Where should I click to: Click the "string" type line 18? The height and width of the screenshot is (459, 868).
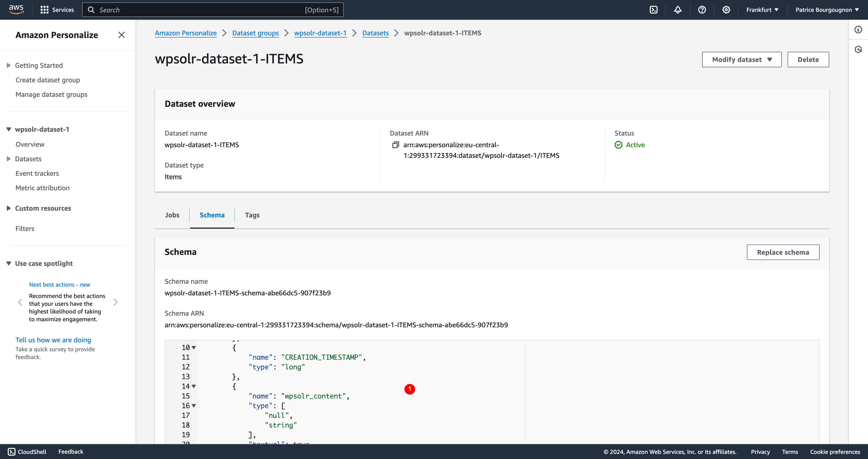point(281,425)
